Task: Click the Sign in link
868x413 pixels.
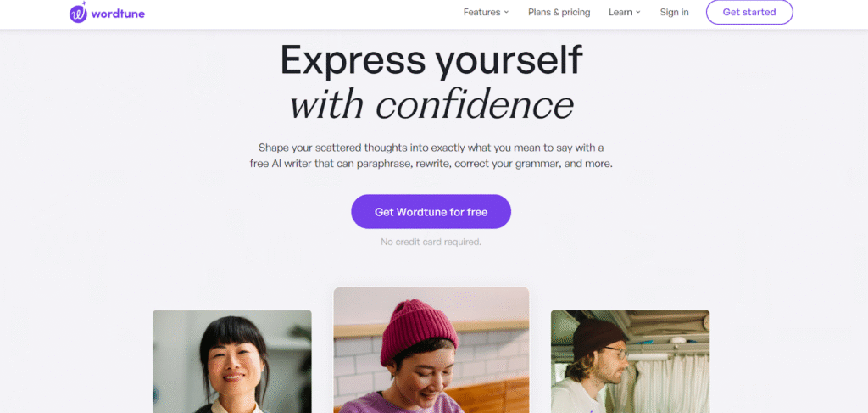Action: 674,12
